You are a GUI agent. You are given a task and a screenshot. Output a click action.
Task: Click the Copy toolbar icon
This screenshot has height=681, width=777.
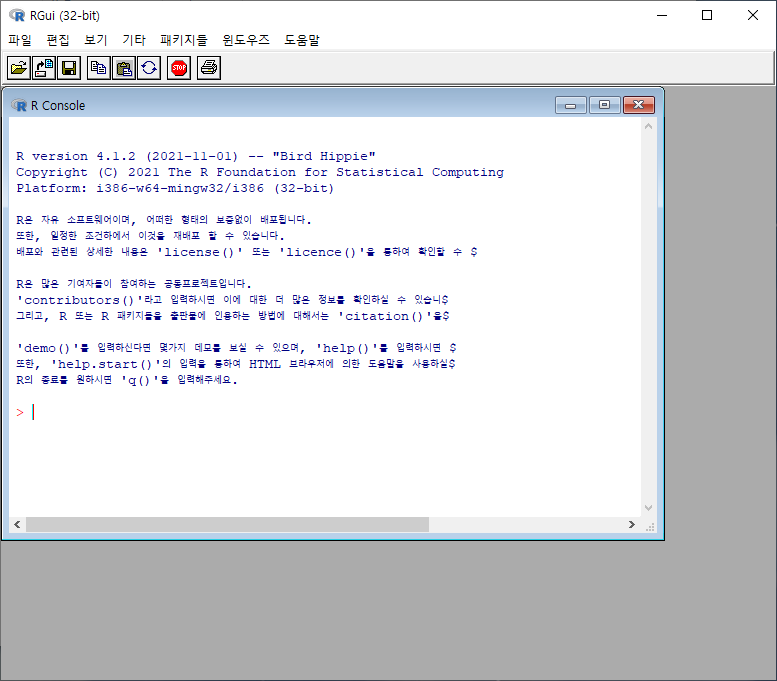99,68
